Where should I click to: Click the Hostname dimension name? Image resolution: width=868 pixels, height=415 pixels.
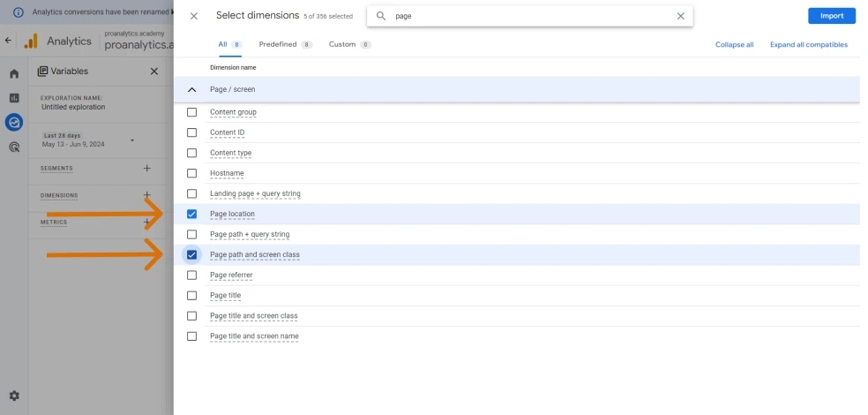pos(227,173)
